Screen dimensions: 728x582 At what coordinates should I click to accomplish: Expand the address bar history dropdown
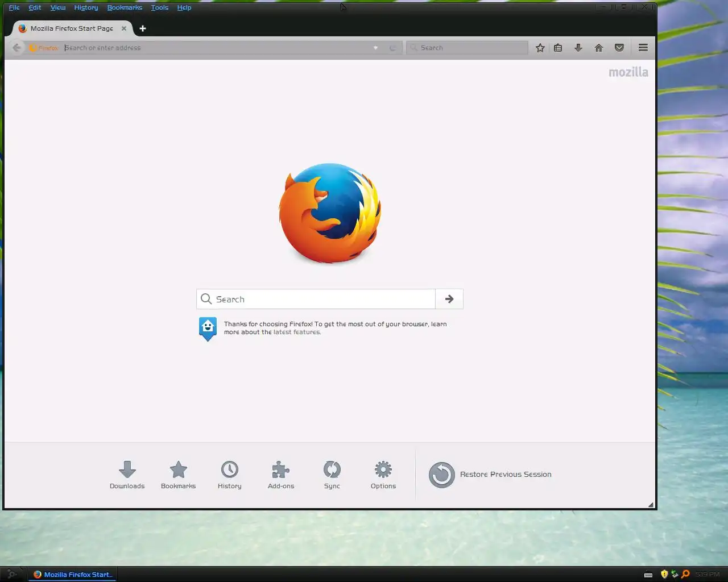pyautogui.click(x=375, y=48)
